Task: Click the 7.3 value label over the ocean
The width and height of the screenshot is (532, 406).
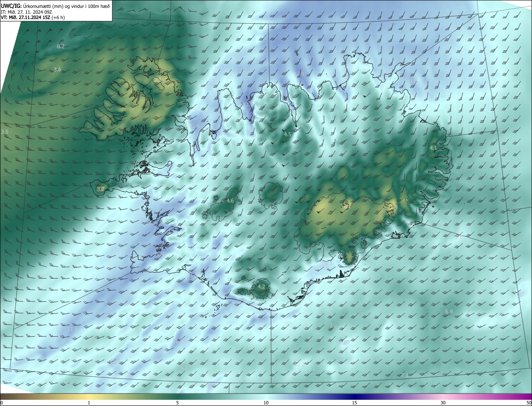Action: click(404, 376)
